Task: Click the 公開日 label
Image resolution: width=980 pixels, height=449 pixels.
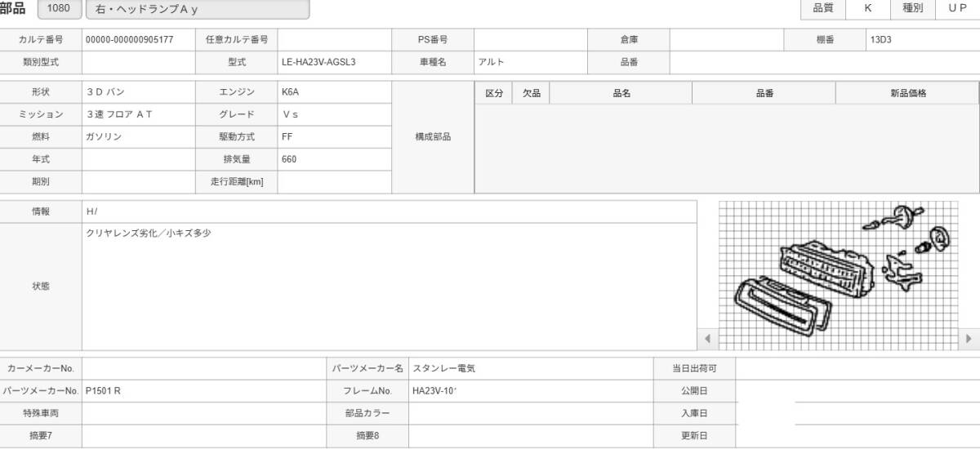Action: point(694,391)
